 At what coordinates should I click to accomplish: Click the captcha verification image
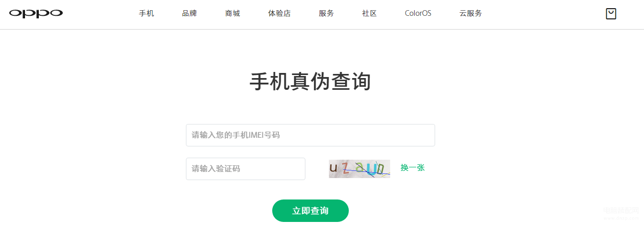(360, 169)
